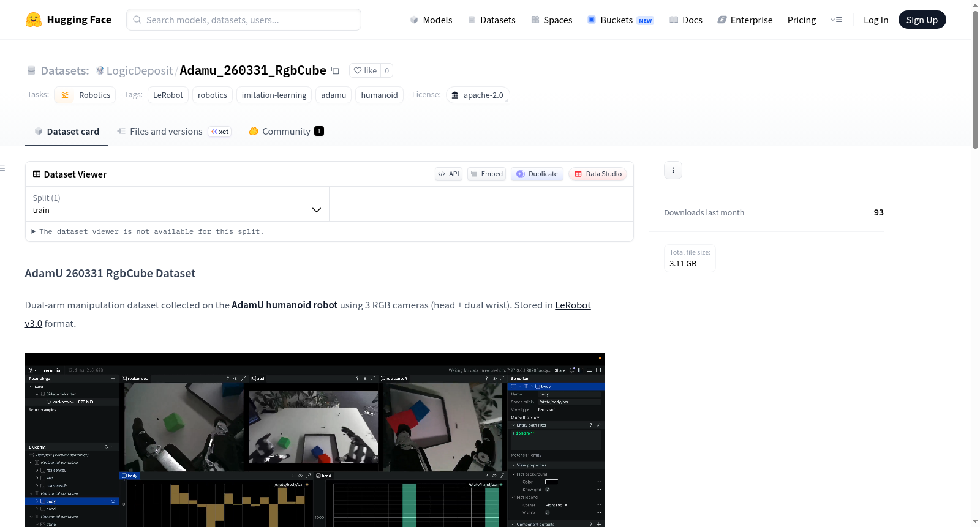Click the Datasets breadcrumb label
980x527 pixels.
click(x=65, y=70)
